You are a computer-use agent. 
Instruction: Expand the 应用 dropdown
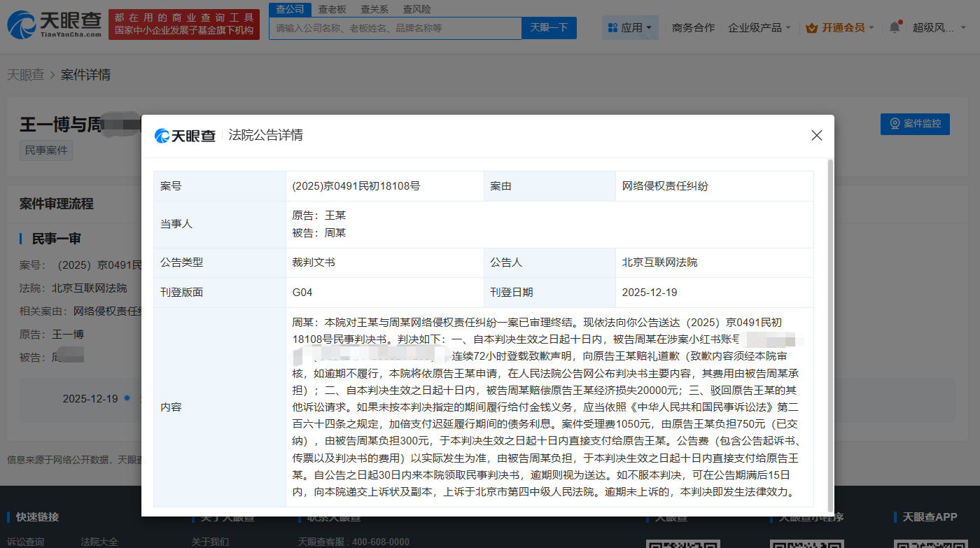point(630,26)
